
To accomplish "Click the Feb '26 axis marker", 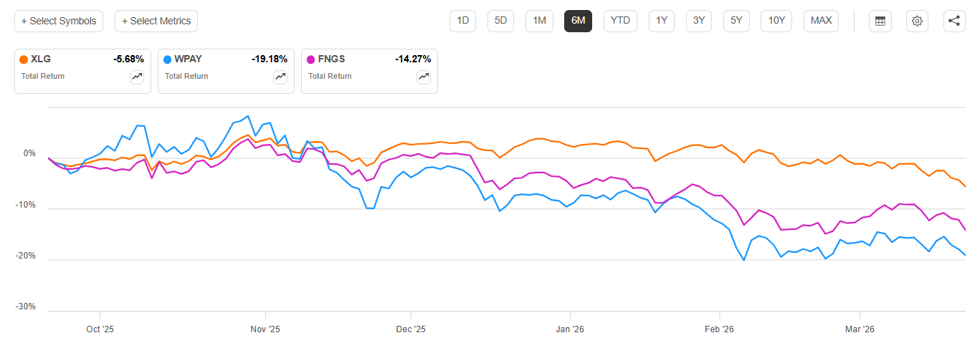I will pyautogui.click(x=719, y=329).
